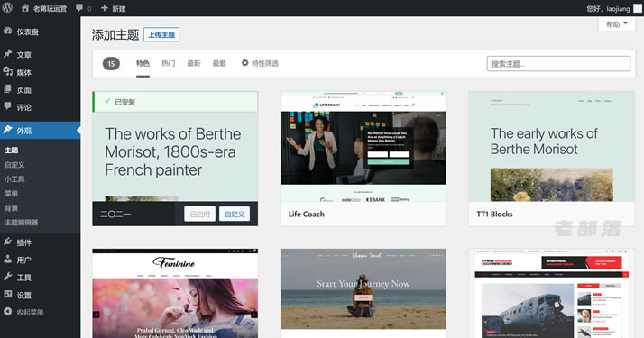Select 背景 submenu item
The width and height of the screenshot is (644, 338).
(x=12, y=208)
